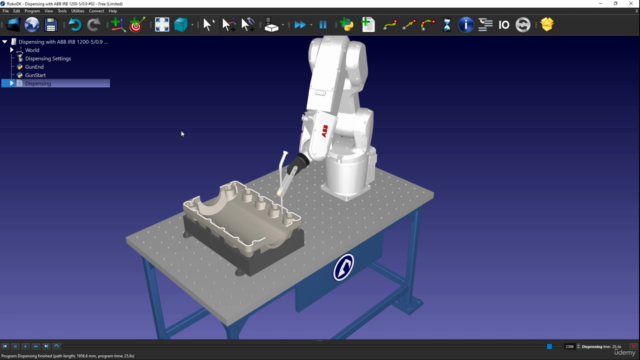Click the fast simulation button
Image resolution: width=640 pixels, height=360 pixels.
300,25
